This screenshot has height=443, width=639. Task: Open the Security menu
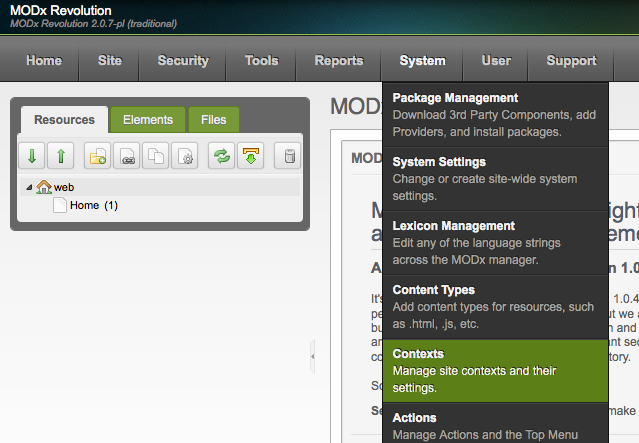click(x=183, y=60)
